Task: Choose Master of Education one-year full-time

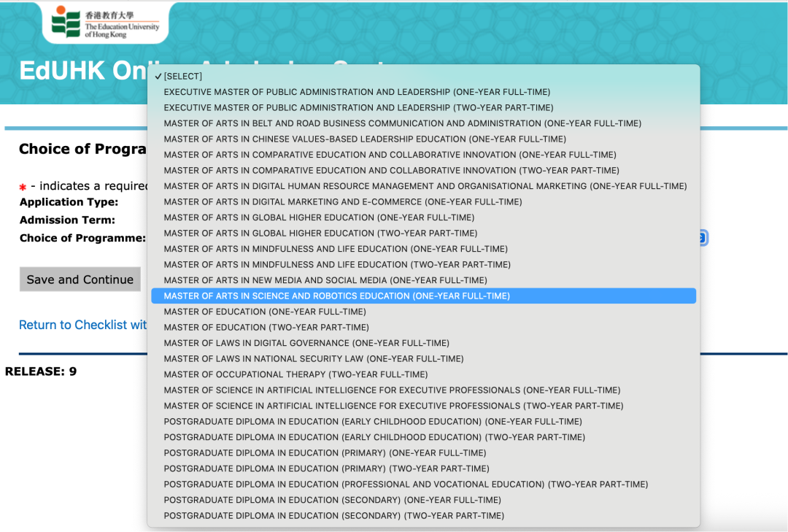Action: coord(265,312)
